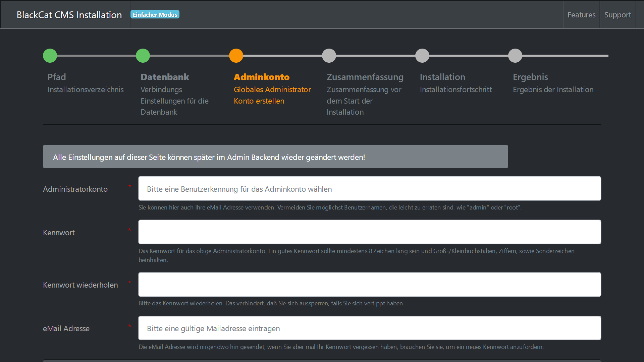Select the Ergebnis step heading
644x362 pixels.
point(530,77)
